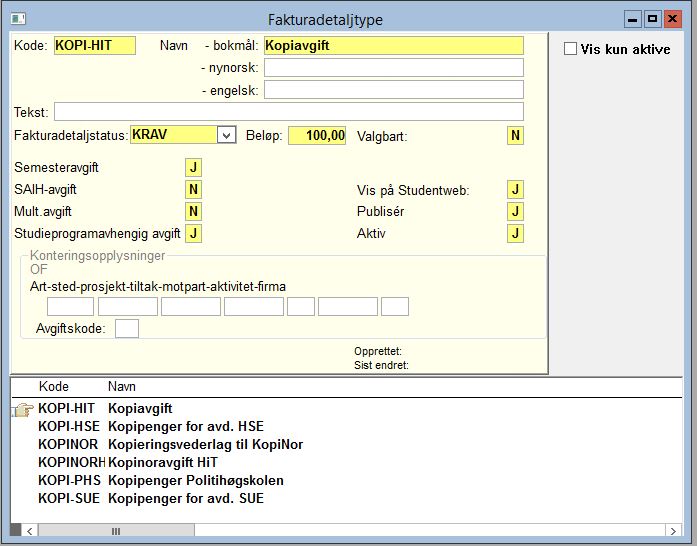Focus the fourth kontering tiltak field
Image resolution: width=697 pixels, height=546 pixels.
tap(254, 307)
